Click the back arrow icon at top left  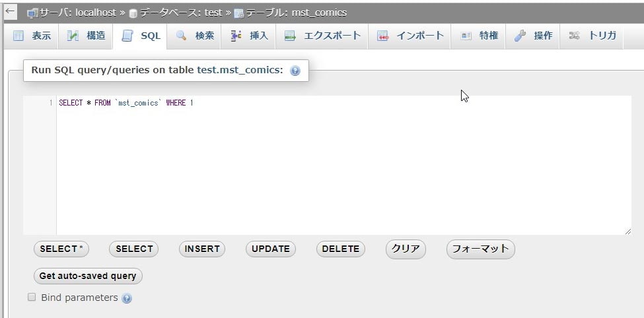tap(9, 11)
